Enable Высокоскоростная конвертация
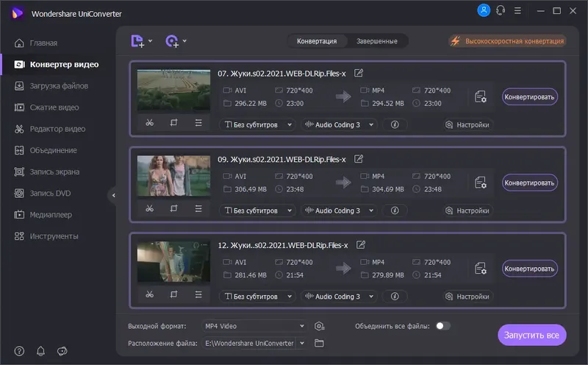 click(508, 41)
